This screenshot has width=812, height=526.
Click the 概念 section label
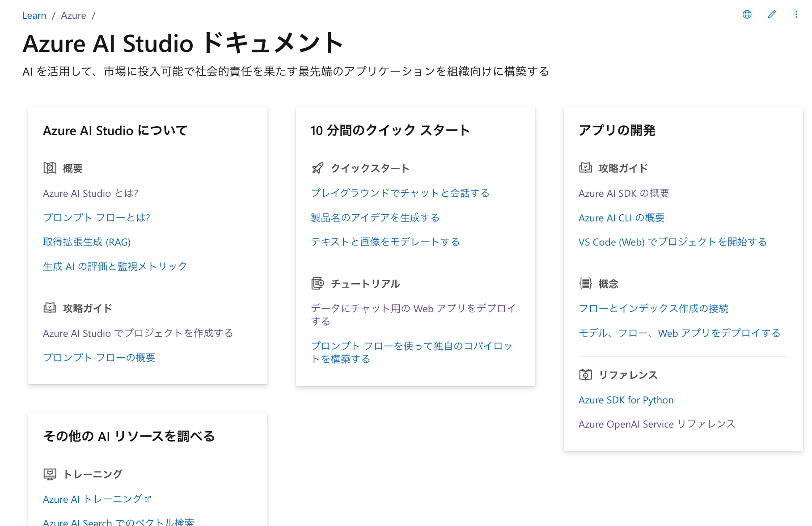(x=609, y=284)
